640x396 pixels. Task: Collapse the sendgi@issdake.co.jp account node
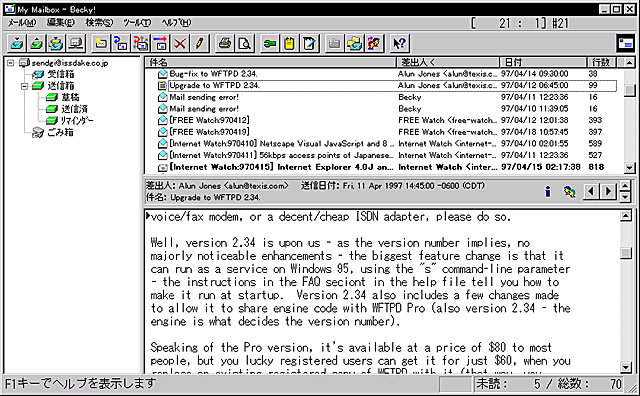[11, 63]
